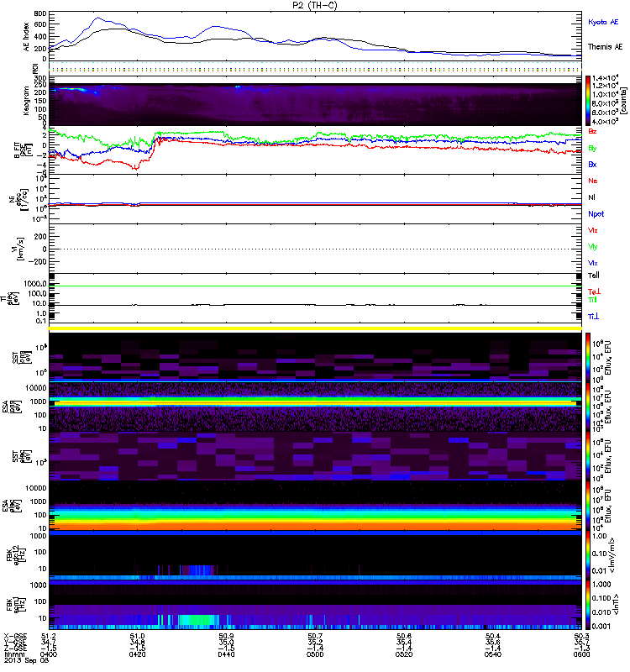
Task: Click the red Vix legend label
Action: (592, 230)
